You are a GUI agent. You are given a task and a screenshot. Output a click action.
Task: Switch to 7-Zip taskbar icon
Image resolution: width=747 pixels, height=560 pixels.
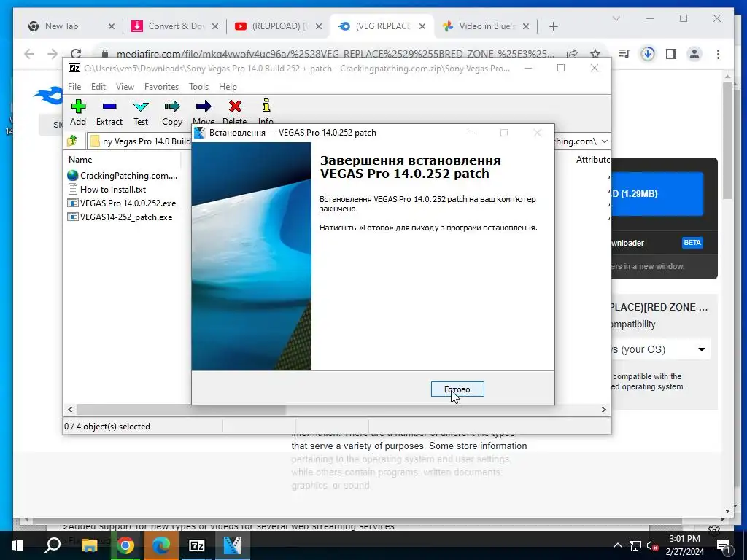[197, 545]
